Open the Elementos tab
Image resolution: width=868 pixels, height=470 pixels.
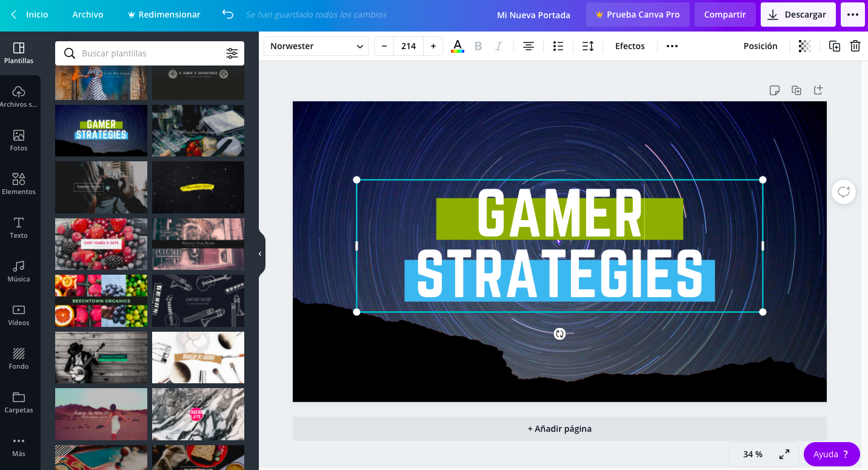[19, 184]
